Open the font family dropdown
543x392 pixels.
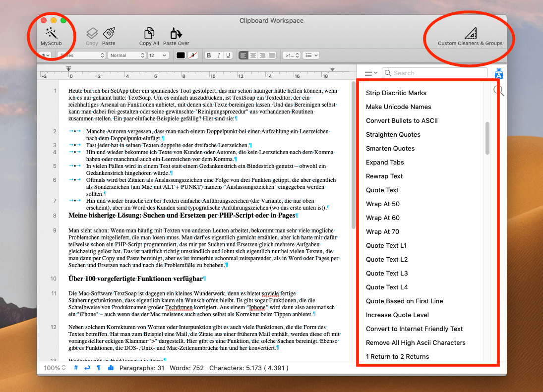coord(81,56)
